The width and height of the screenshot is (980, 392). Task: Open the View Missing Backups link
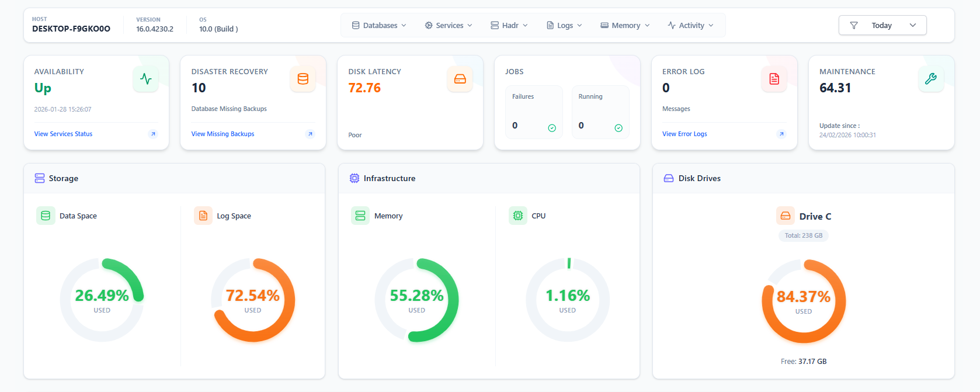coord(223,134)
